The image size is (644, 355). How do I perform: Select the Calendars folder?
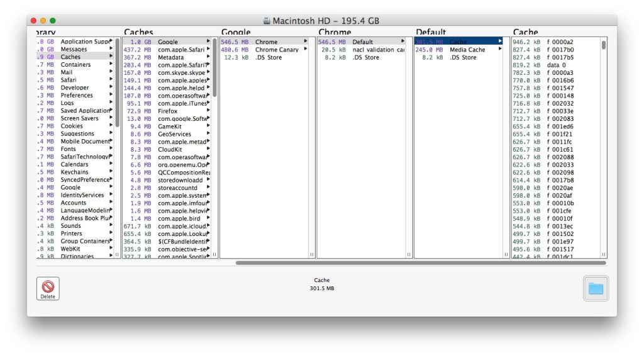point(75,164)
